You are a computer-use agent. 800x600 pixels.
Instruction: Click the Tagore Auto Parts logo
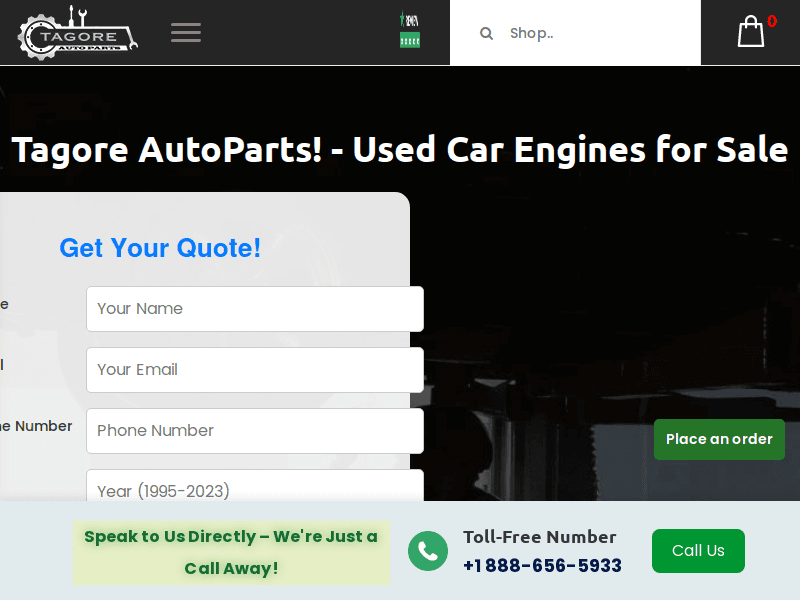(76, 32)
